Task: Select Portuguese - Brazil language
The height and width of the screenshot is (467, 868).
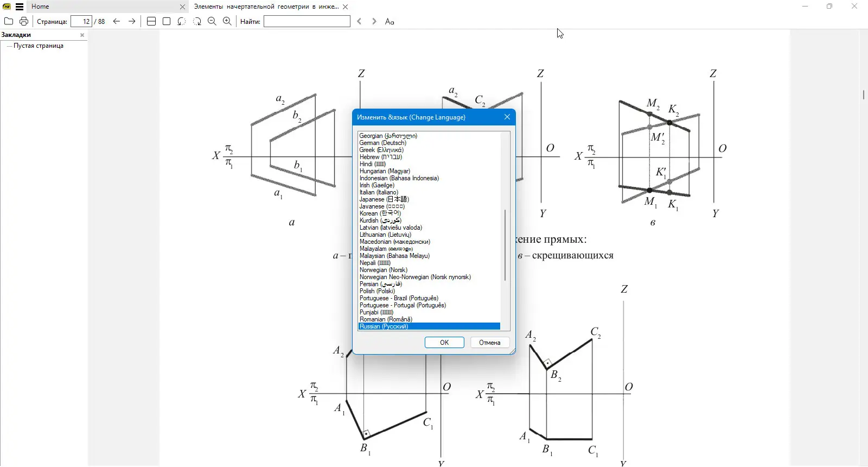Action: coord(429,298)
